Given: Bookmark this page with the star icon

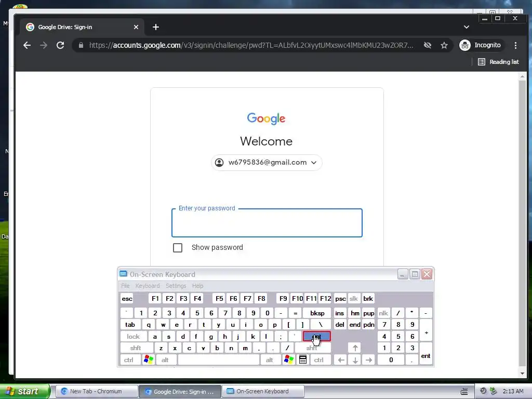Looking at the screenshot, I should tap(444, 45).
